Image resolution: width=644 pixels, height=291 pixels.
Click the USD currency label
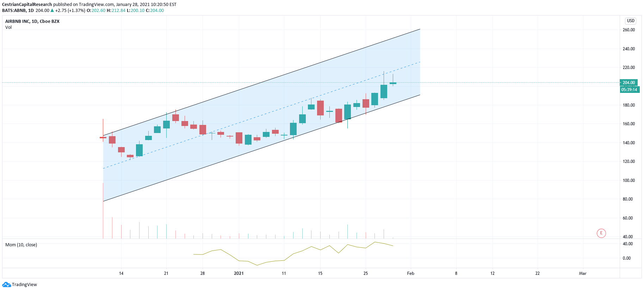coord(631,21)
